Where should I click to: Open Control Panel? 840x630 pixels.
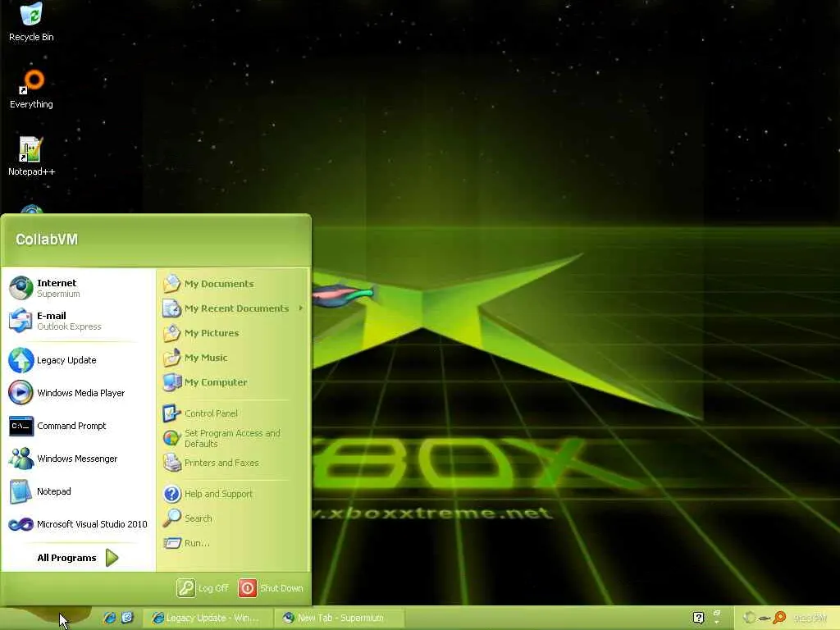pos(234,413)
